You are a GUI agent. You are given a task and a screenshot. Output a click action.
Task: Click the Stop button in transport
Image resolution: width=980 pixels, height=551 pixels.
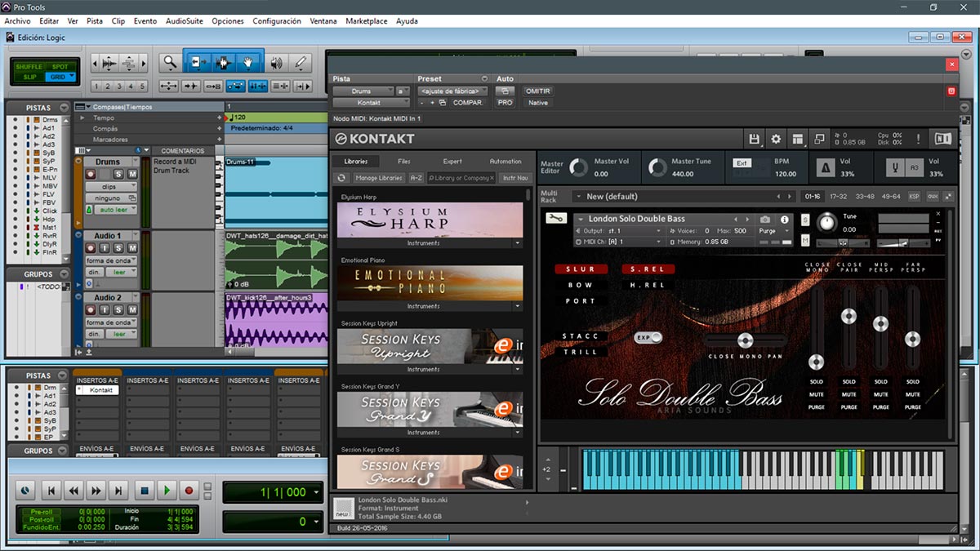click(144, 491)
